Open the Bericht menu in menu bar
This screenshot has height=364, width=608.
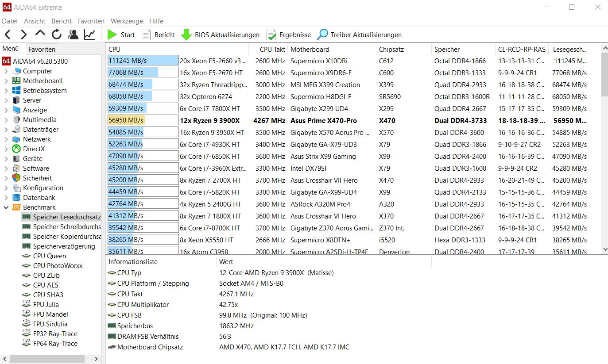click(x=62, y=21)
